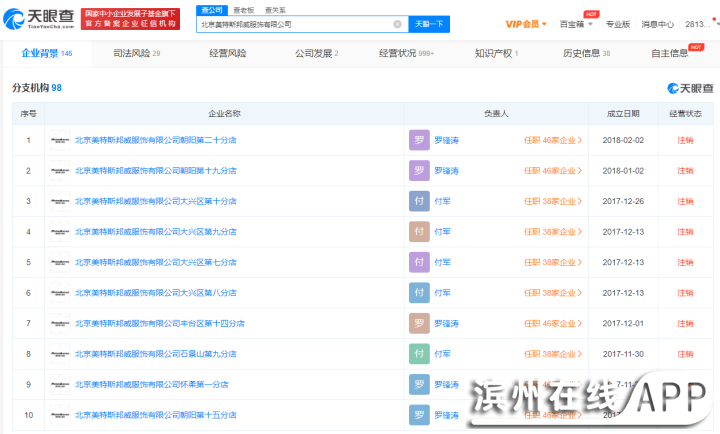
Task: Open the VIP会员 dropdown menu
Action: [526, 24]
